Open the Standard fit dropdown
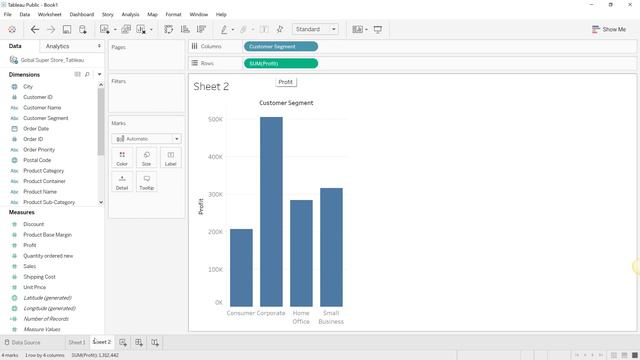The height and width of the screenshot is (360, 640). click(315, 29)
